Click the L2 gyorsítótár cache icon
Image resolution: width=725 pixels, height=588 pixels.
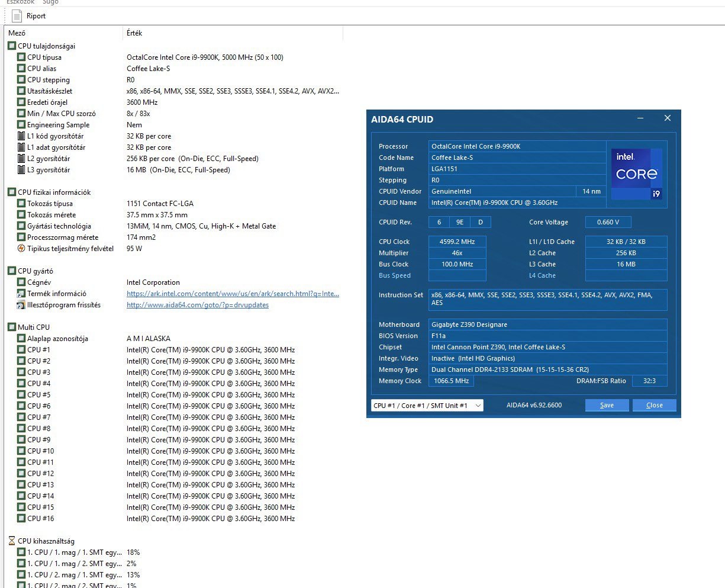point(21,158)
